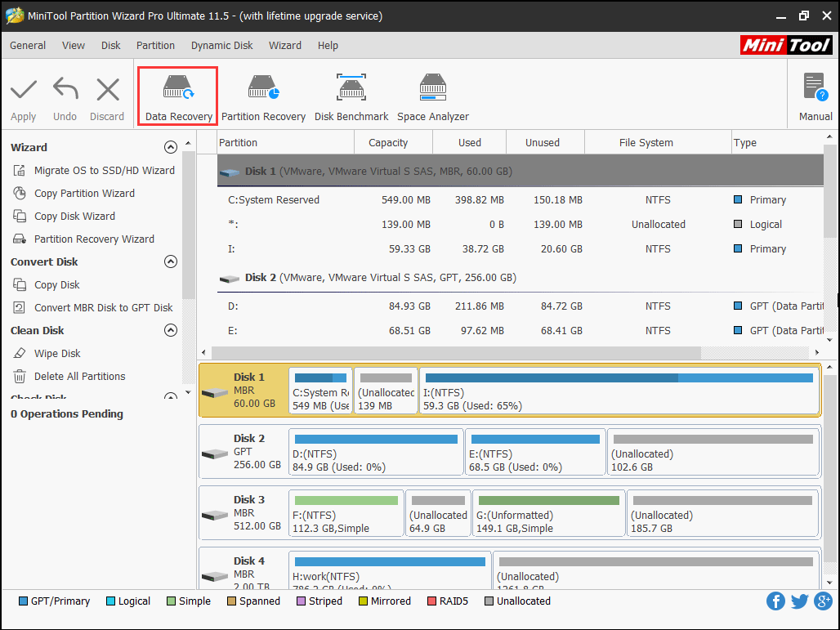The width and height of the screenshot is (840, 630).
Task: Click Copy Partition Wizard link
Action: pyautogui.click(x=85, y=194)
